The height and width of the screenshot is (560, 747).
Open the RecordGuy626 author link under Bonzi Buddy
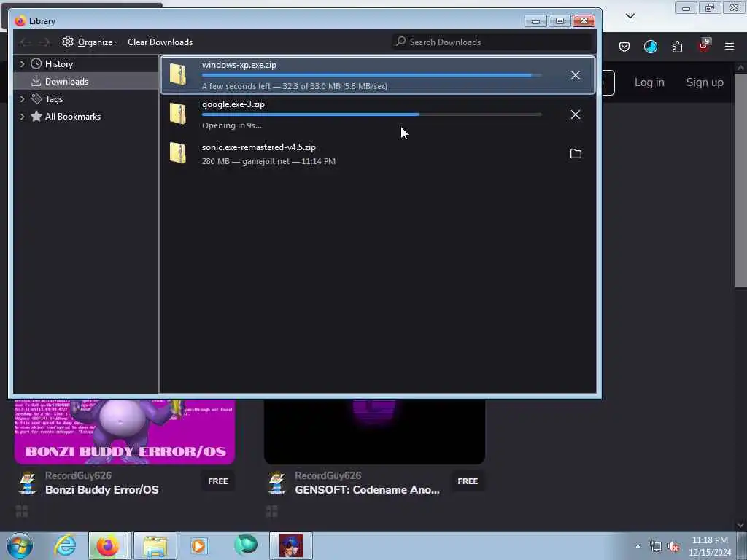[x=78, y=475]
